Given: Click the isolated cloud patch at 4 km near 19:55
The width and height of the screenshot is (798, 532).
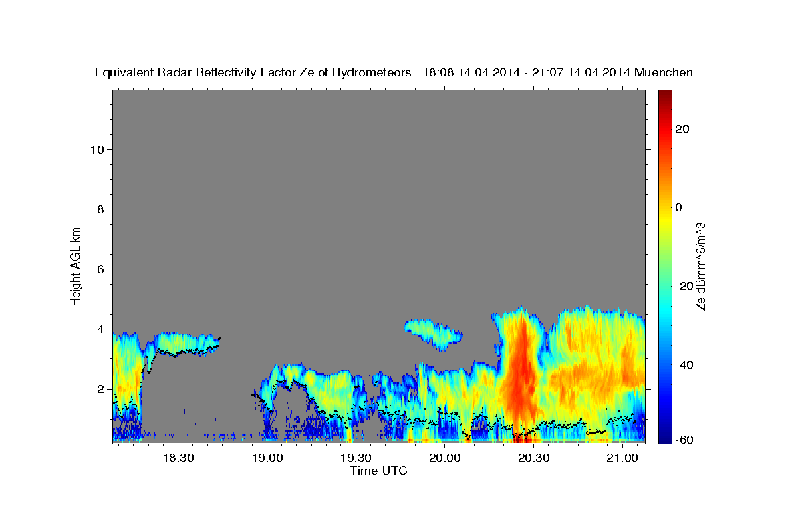Looking at the screenshot, I should (434, 334).
